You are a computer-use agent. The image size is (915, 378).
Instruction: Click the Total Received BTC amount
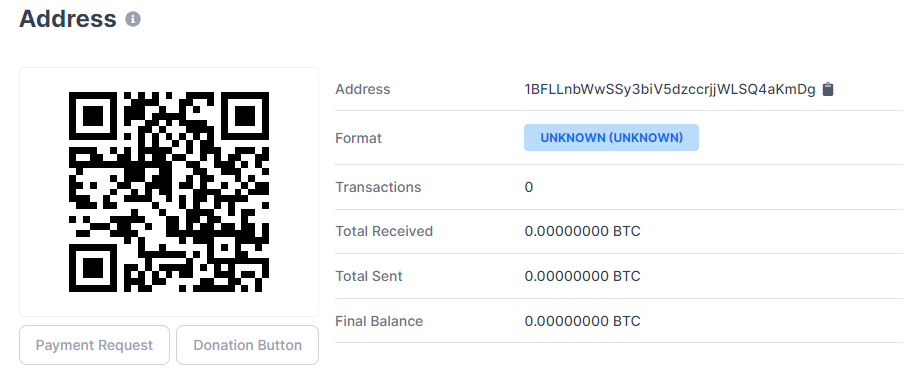point(582,231)
